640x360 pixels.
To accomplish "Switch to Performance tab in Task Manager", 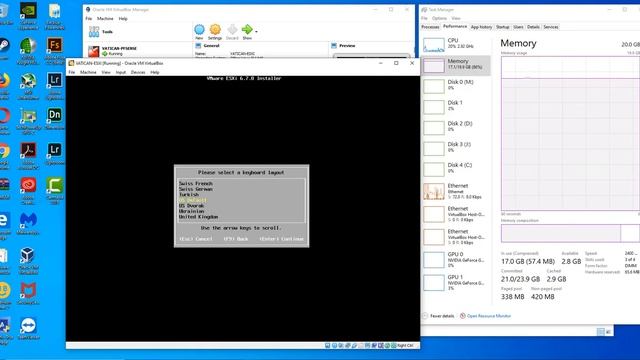I will pyautogui.click(x=455, y=27).
